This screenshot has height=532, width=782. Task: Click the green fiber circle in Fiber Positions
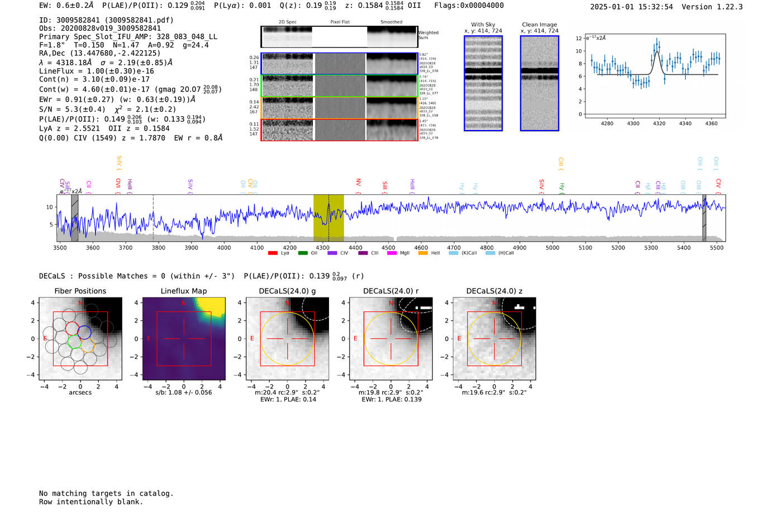[74, 342]
